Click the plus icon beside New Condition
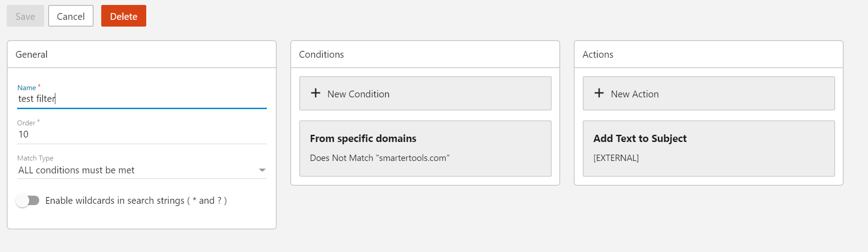The image size is (868, 252). coord(316,93)
